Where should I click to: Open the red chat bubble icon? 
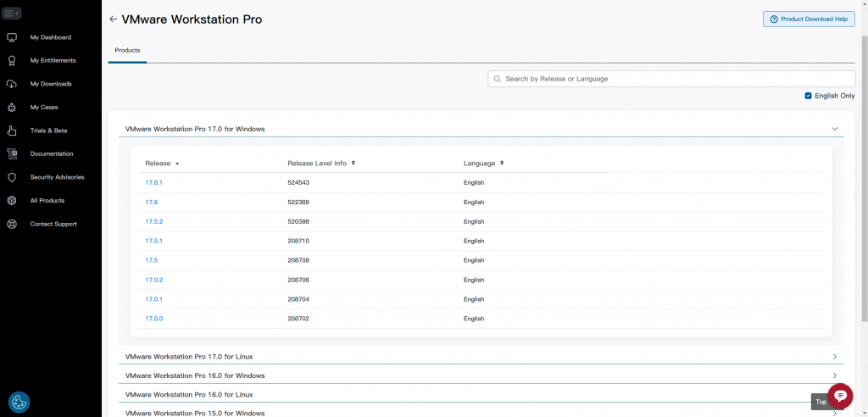840,396
